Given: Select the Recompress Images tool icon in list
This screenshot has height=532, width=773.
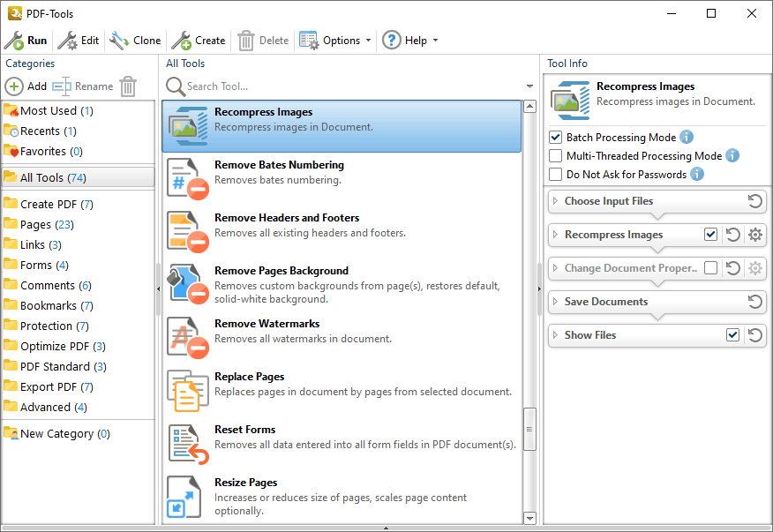Looking at the screenshot, I should click(x=188, y=126).
